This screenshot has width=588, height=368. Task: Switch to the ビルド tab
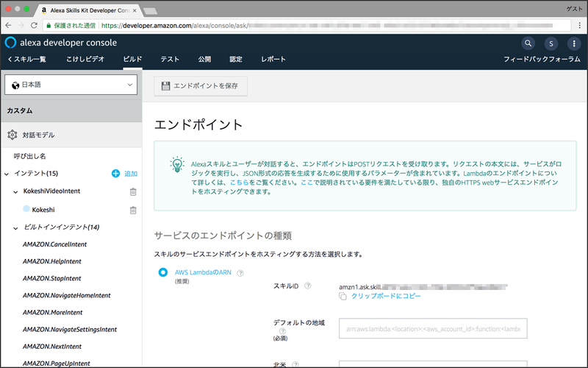132,60
